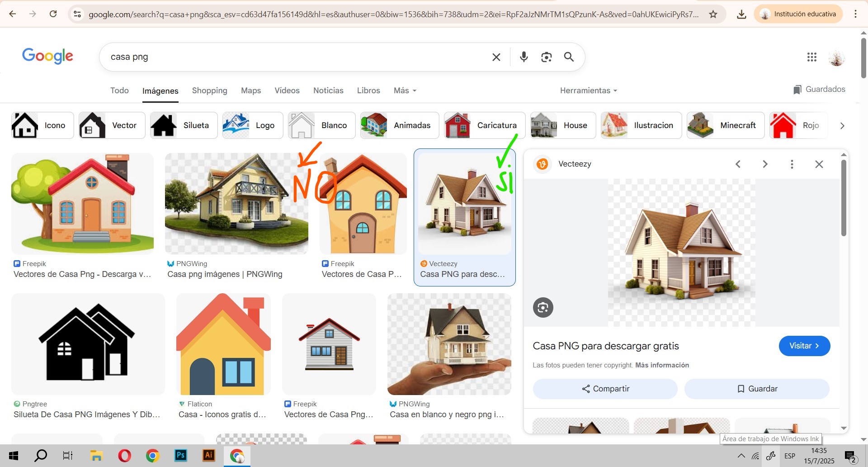
Task: Open Windows Ink Workspace tray icon
Action: click(771, 456)
